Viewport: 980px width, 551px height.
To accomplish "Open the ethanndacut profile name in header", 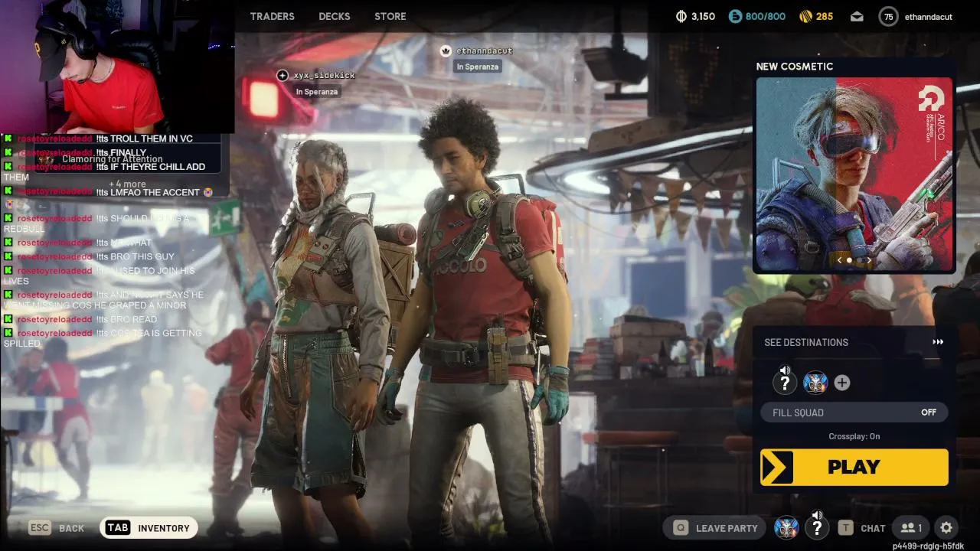I will click(x=928, y=16).
